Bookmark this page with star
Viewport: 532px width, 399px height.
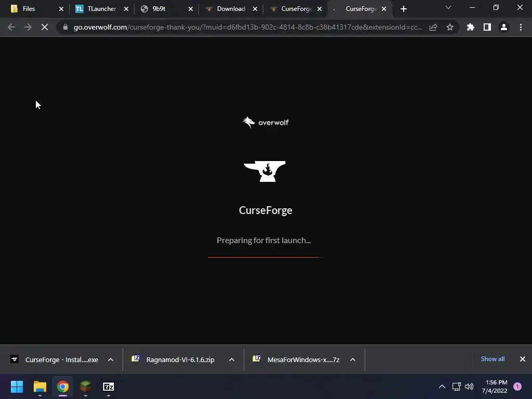pyautogui.click(x=450, y=27)
